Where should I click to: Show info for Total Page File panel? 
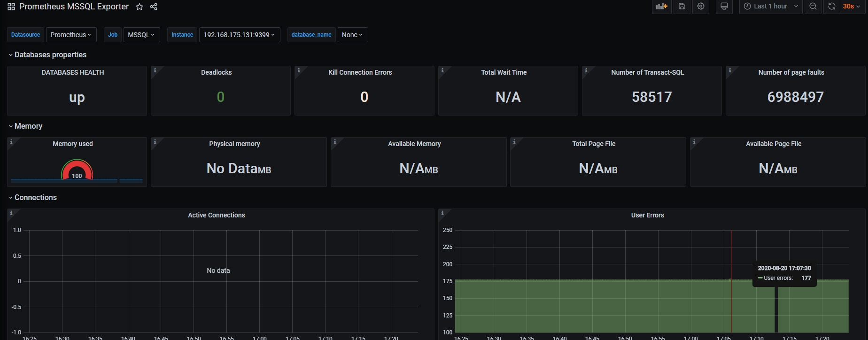tap(514, 142)
